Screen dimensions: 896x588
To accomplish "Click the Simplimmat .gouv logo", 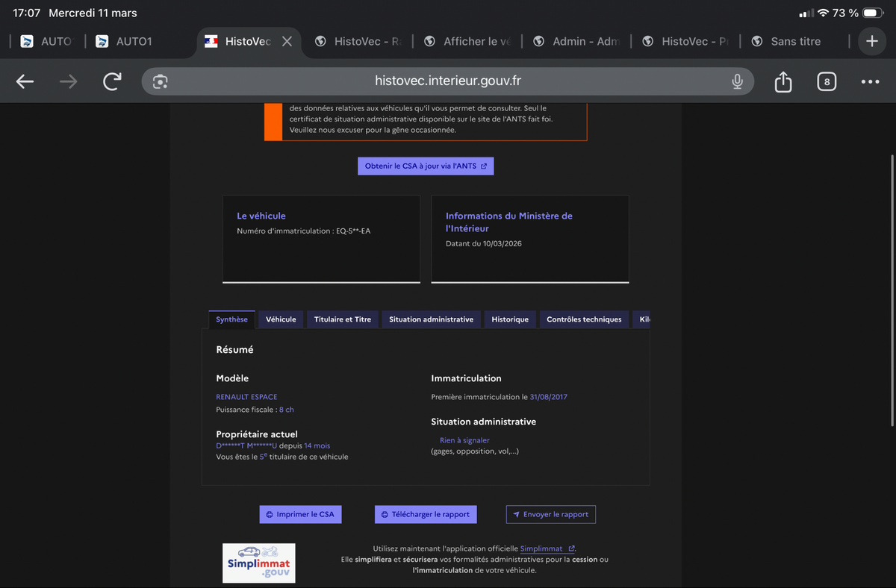I will coord(258,563).
